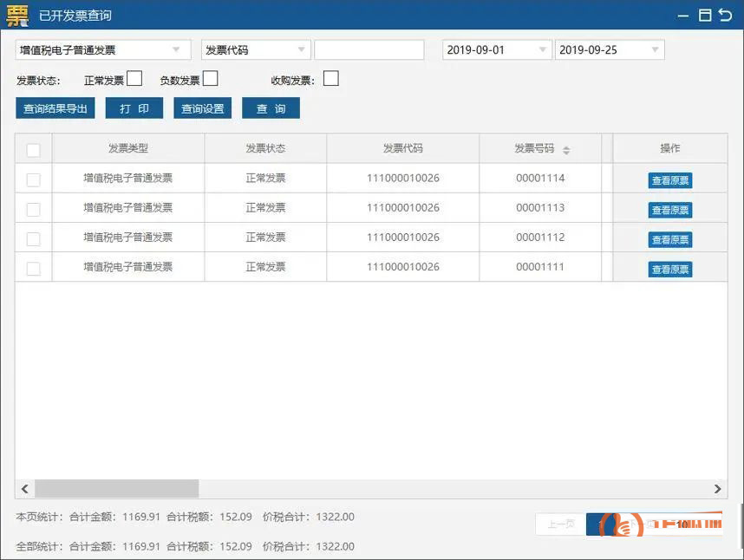The image size is (744, 560).
Task: View original for invoice 00001113
Action: (x=670, y=210)
